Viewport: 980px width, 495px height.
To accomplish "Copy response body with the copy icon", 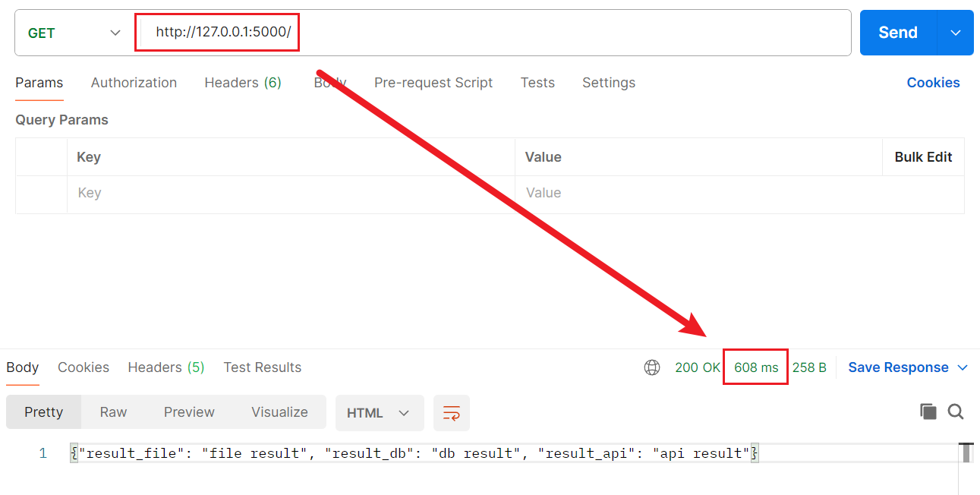I will pyautogui.click(x=928, y=411).
